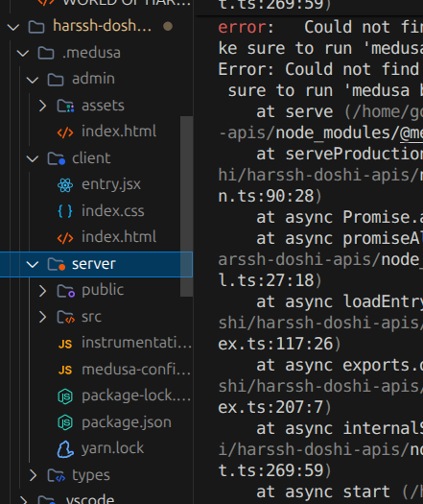This screenshot has height=504, width=423.
Task: Click the JS icon of the instrumentation file
Action: 65,344
